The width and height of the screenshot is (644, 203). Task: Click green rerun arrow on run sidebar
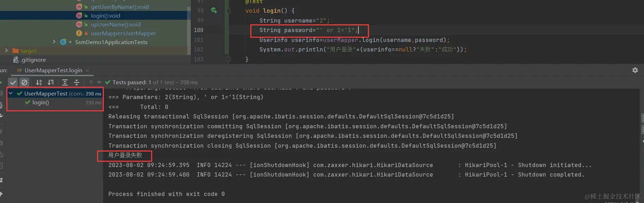(x=1, y=82)
